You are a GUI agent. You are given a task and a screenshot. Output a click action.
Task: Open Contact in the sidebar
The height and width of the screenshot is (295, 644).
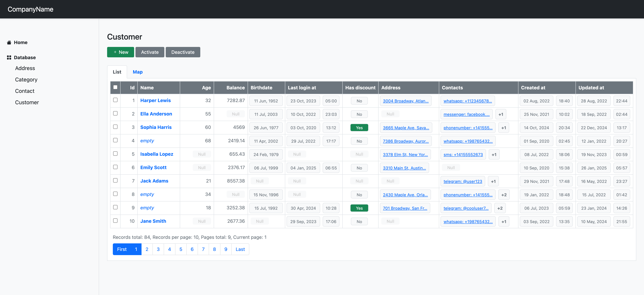(25, 91)
